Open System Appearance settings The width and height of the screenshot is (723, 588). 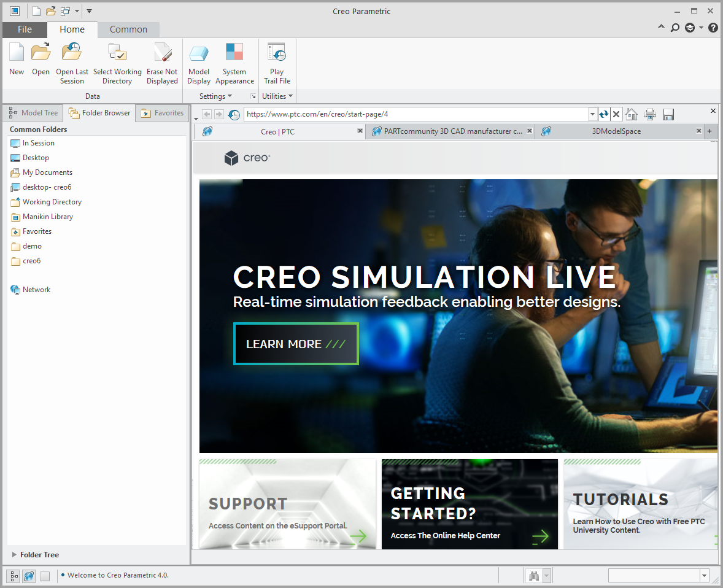point(234,53)
